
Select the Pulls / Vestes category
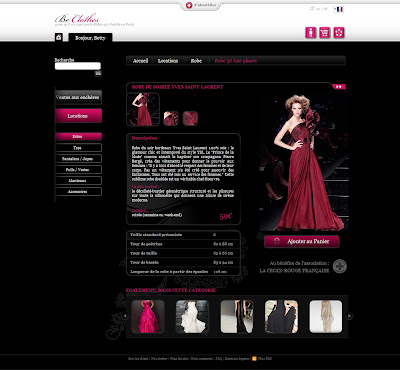coord(78,170)
